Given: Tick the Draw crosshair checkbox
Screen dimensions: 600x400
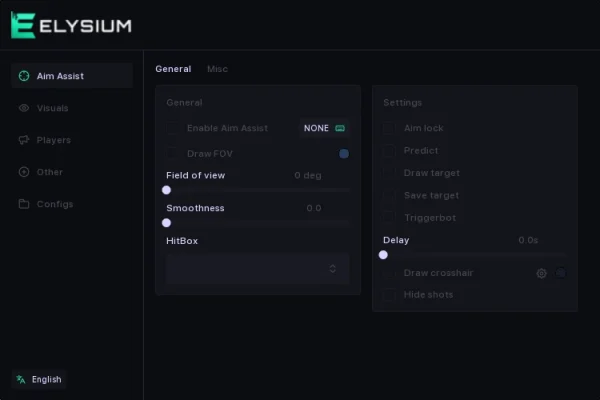Looking at the screenshot, I should click(389, 273).
